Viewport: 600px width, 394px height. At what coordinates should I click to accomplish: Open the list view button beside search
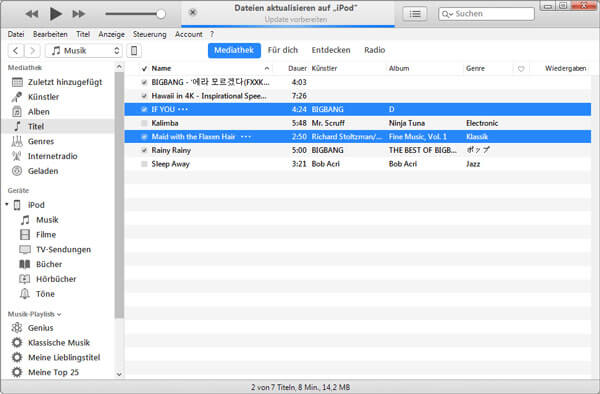pos(415,14)
